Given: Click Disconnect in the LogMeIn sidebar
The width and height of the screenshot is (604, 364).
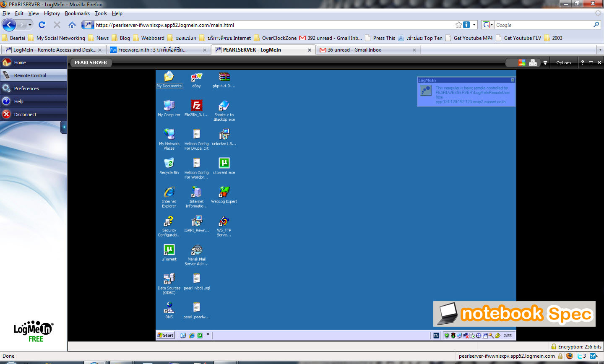Looking at the screenshot, I should (x=25, y=114).
